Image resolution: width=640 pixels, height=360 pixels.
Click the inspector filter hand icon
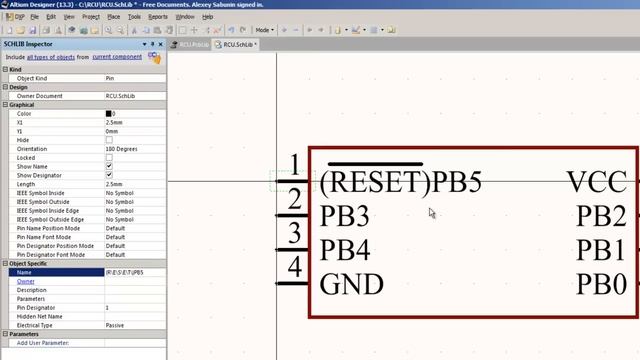coord(154,58)
